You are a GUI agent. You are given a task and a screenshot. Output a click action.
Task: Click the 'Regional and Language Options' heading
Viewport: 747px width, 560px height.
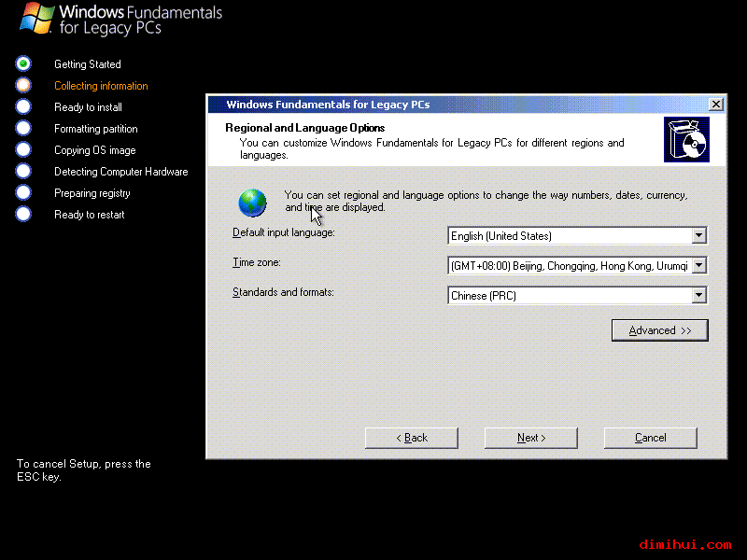click(x=305, y=128)
